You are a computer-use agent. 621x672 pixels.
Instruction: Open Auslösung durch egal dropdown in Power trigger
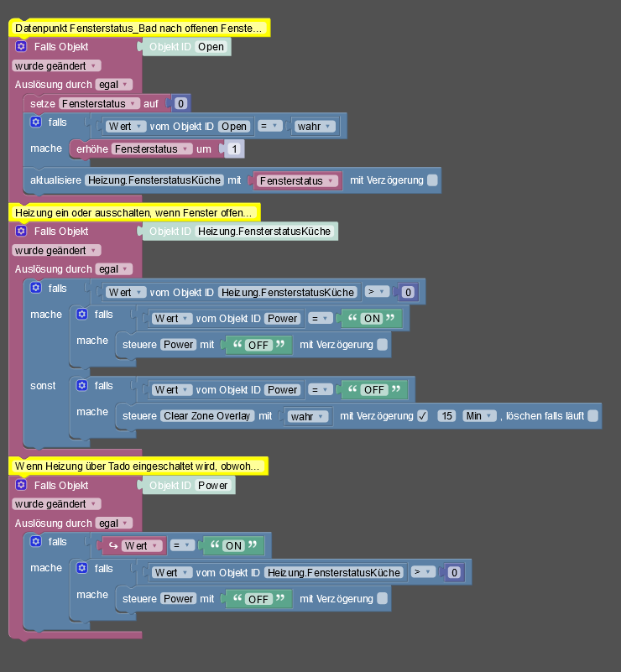[114, 523]
